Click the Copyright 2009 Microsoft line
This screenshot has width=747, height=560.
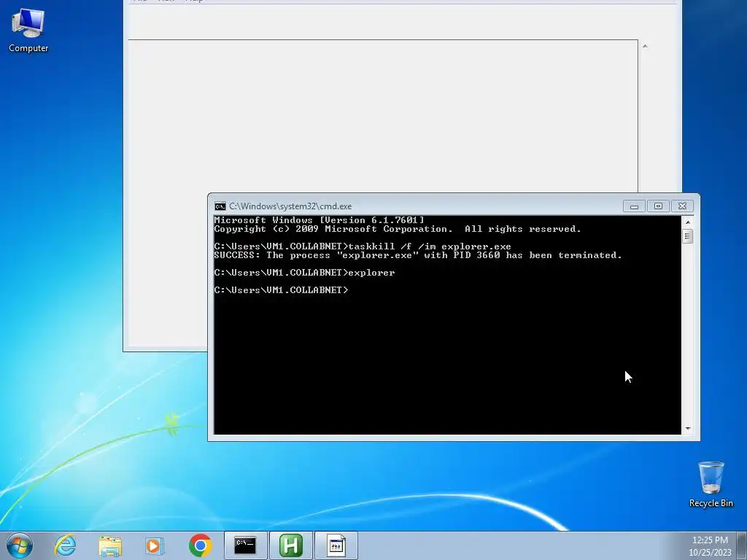pos(398,229)
